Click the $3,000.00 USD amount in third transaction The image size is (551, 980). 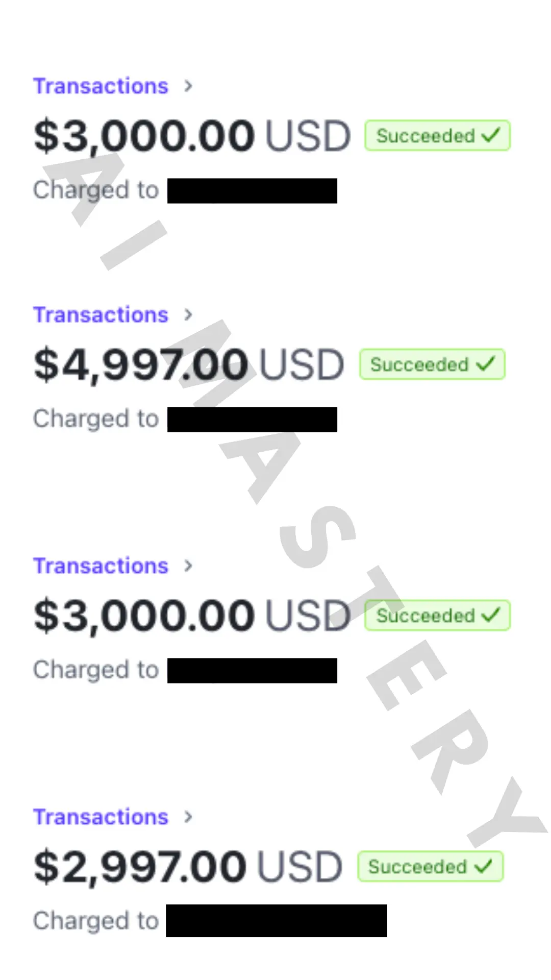tap(192, 616)
